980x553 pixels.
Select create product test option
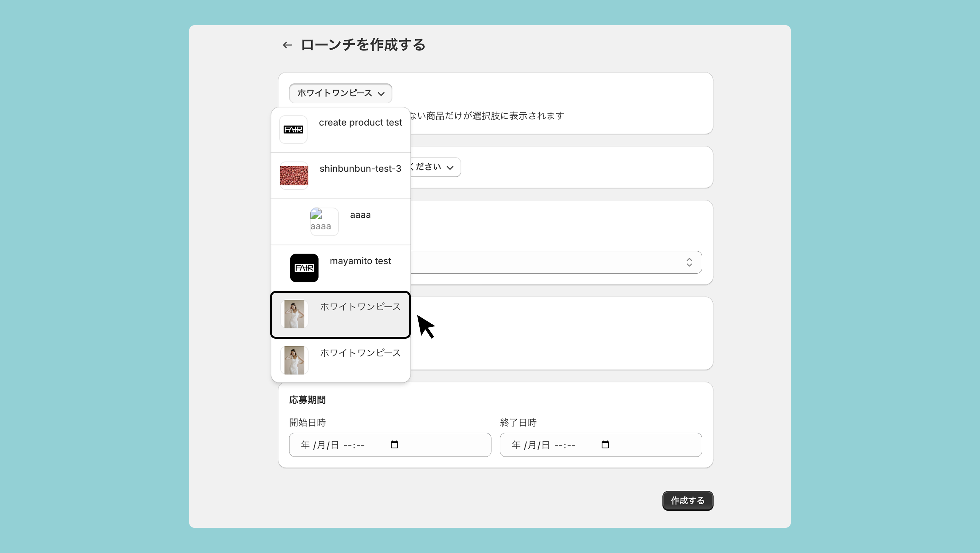point(360,123)
